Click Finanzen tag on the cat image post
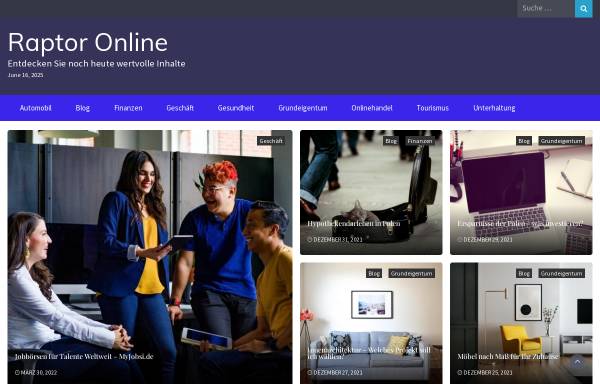The height and width of the screenshot is (384, 600). tap(420, 141)
